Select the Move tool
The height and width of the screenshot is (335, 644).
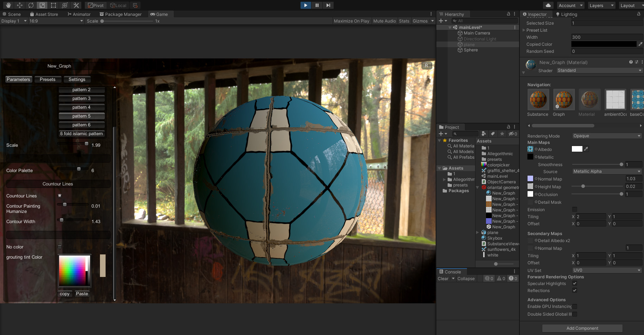coord(20,5)
